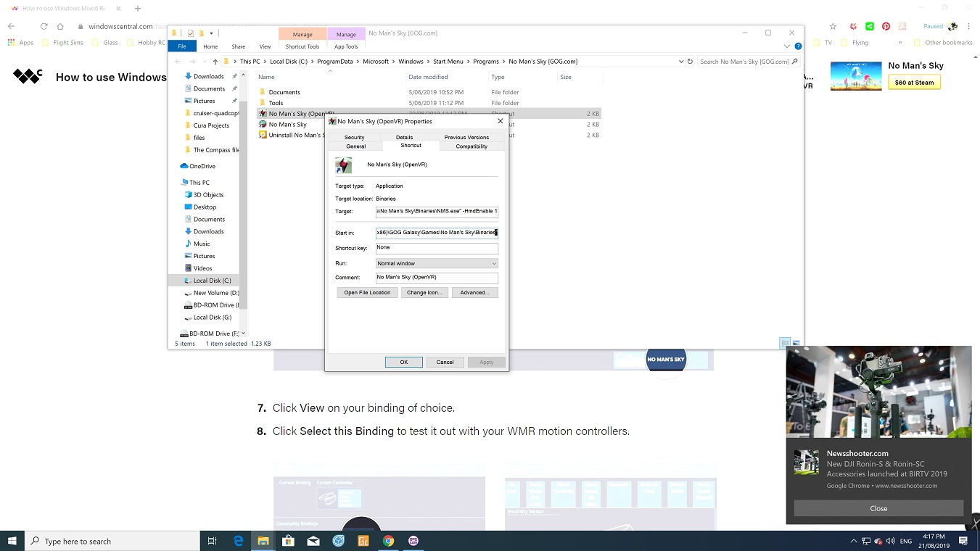Open the File menu in Explorer

coord(182,46)
